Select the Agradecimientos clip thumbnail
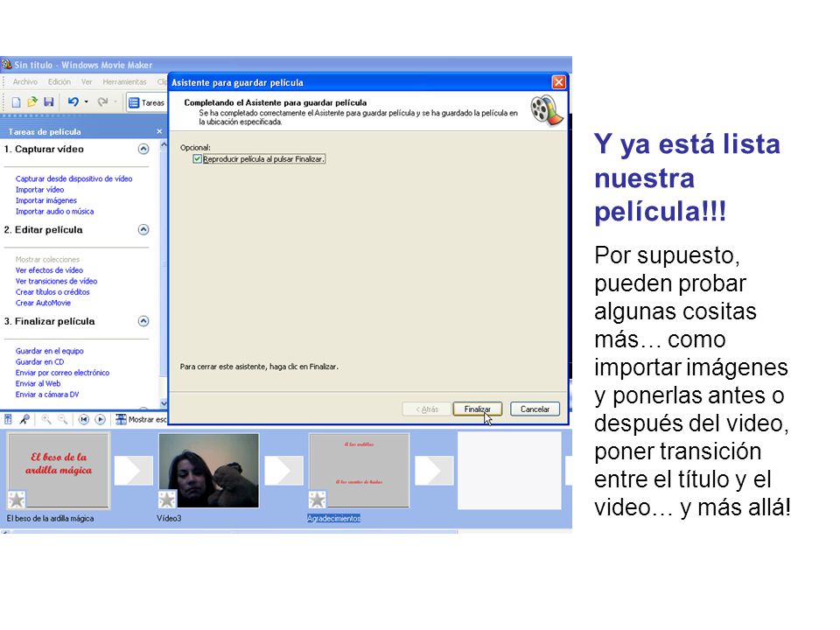Viewport: 840px width, 630px height. [359, 470]
